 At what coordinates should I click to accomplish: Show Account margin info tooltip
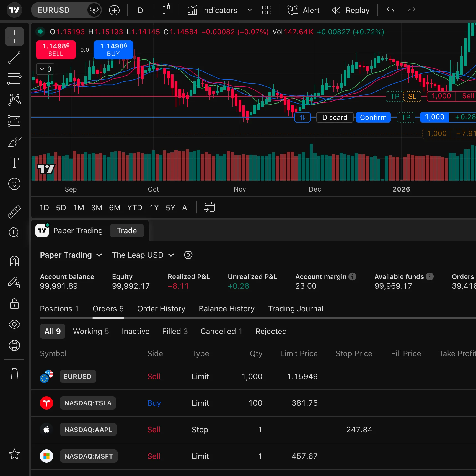(352, 276)
